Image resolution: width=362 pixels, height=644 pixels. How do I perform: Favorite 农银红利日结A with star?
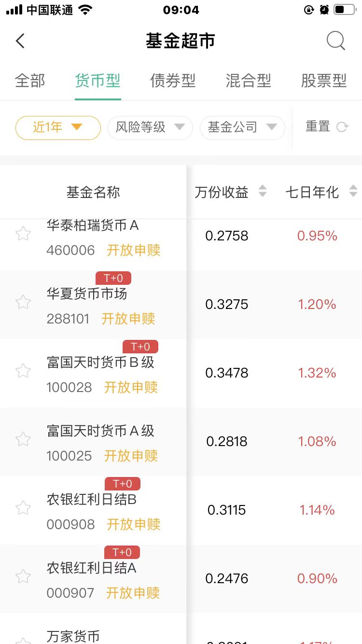click(x=23, y=577)
